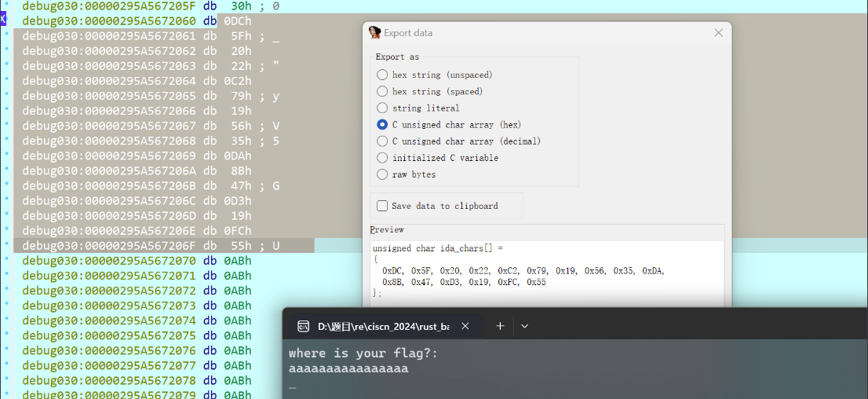
Task: Switch export format to raw bytes
Action: pyautogui.click(x=382, y=174)
